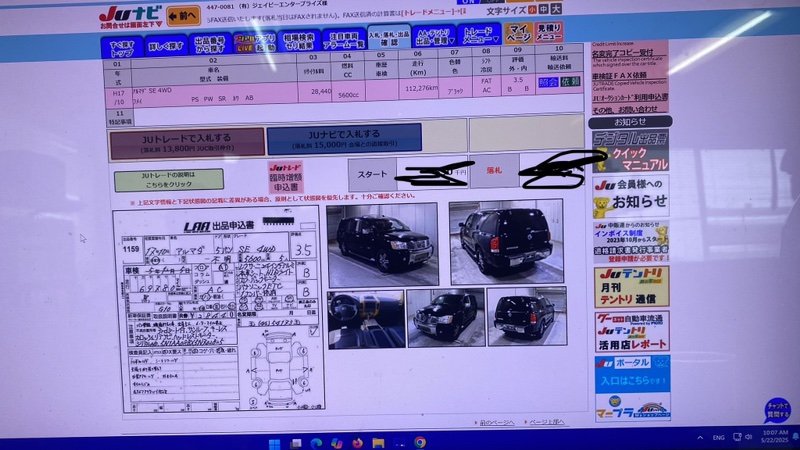
Task: Expand the トレードメニュー dropdown
Action: coord(479,35)
